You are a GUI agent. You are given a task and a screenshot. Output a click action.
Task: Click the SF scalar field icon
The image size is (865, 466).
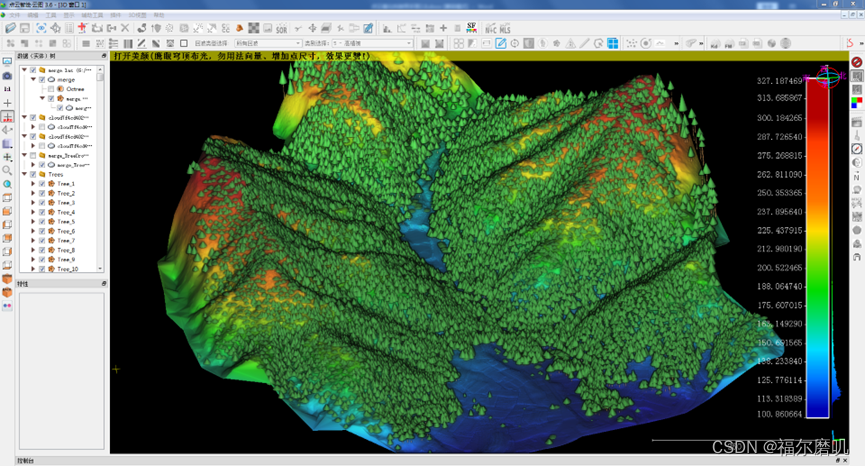pyautogui.click(x=471, y=28)
